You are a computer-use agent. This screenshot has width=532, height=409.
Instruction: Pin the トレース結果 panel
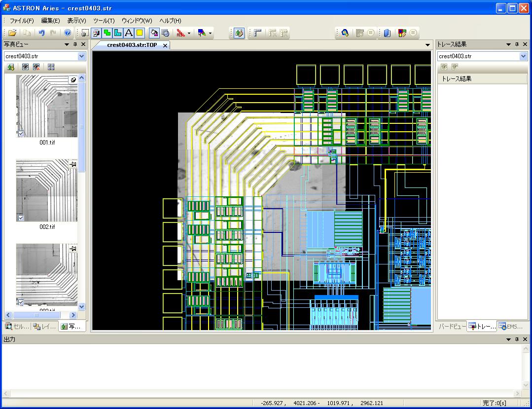coord(517,44)
